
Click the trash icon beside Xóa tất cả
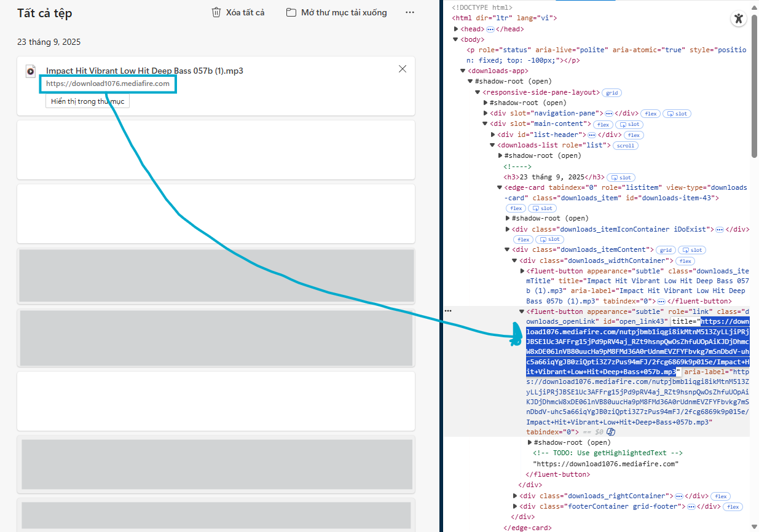coord(216,12)
